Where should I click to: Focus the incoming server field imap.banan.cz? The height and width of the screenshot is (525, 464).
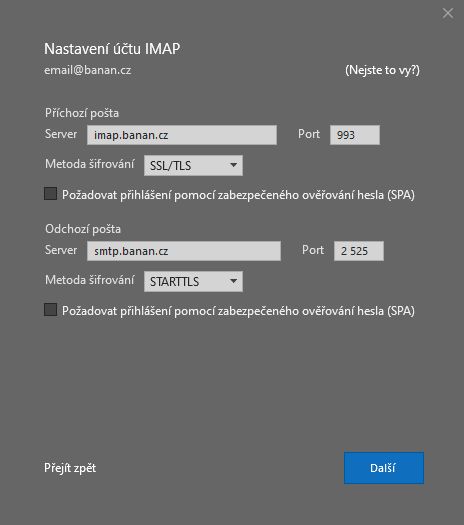[x=182, y=135]
